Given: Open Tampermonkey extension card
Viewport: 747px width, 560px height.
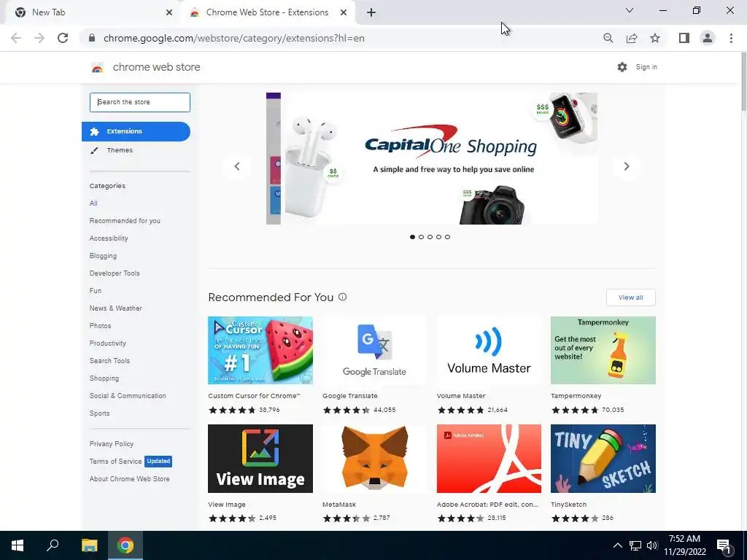Looking at the screenshot, I should [603, 365].
